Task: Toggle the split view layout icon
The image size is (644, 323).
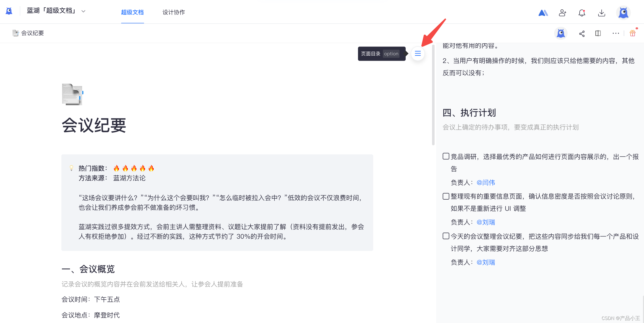Action: (x=598, y=34)
